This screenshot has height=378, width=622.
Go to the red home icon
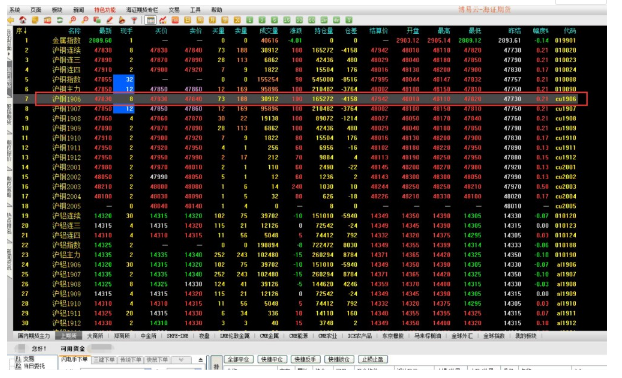click(23, 20)
